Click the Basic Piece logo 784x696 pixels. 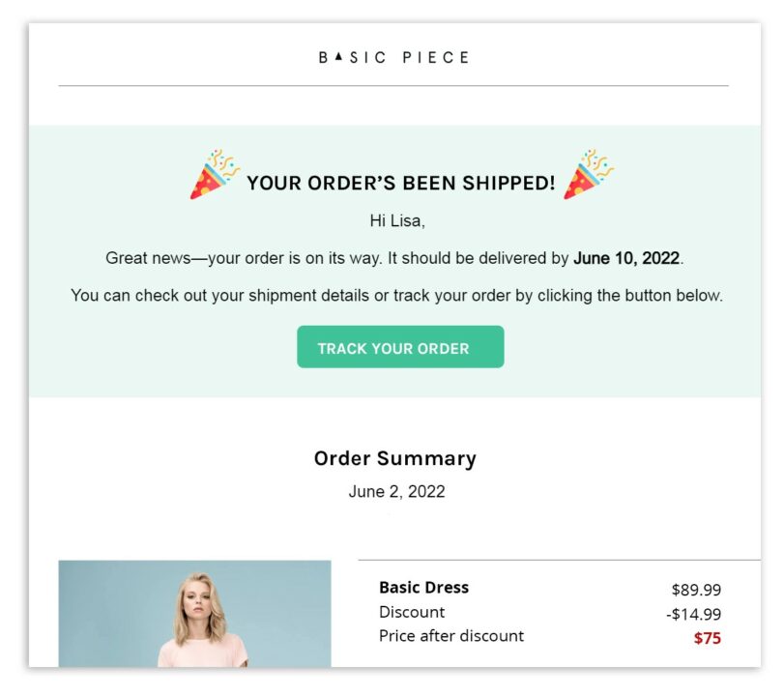click(x=394, y=57)
